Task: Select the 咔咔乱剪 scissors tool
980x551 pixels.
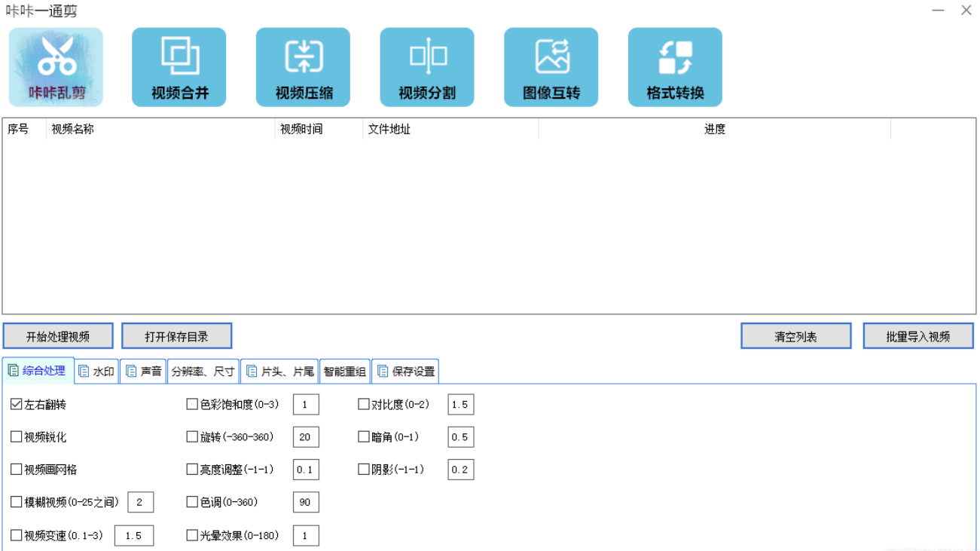Action: 55,66
